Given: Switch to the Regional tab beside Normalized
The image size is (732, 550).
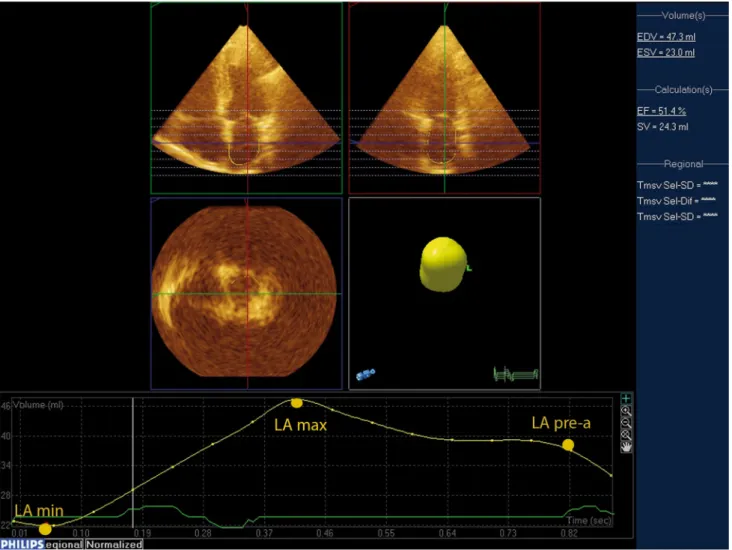Looking at the screenshot, I should click(x=64, y=544).
